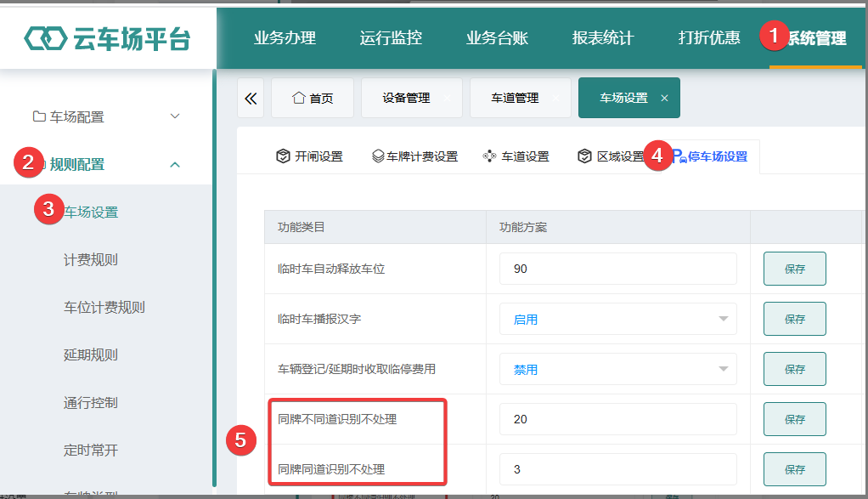Open the 车辆登记/延期时收取临停费用 dropdown

[617, 369]
